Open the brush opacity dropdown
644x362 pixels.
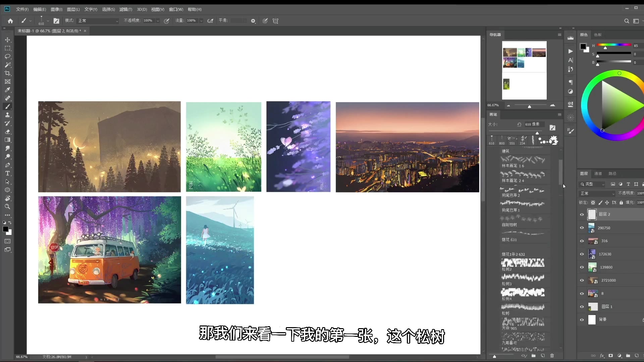coord(158,20)
